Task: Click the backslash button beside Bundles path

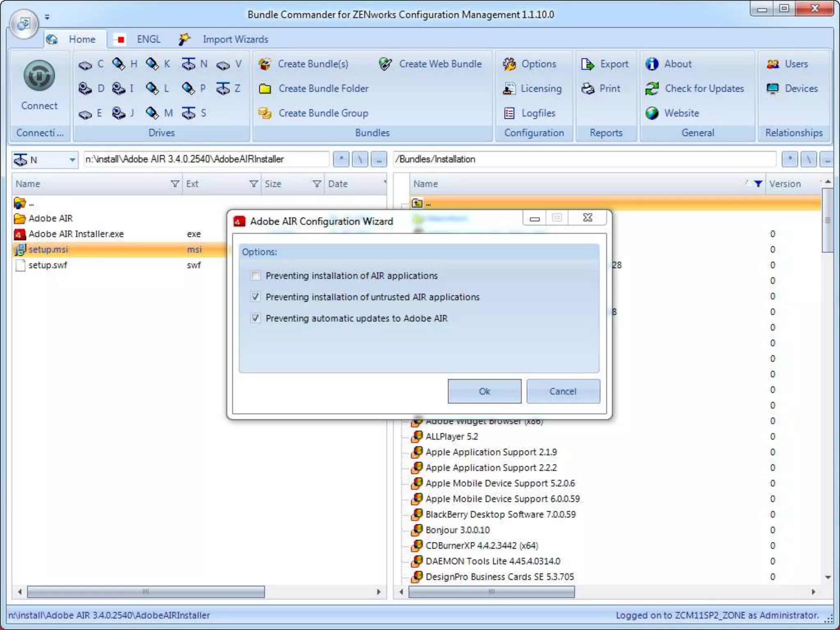Action: pos(809,160)
